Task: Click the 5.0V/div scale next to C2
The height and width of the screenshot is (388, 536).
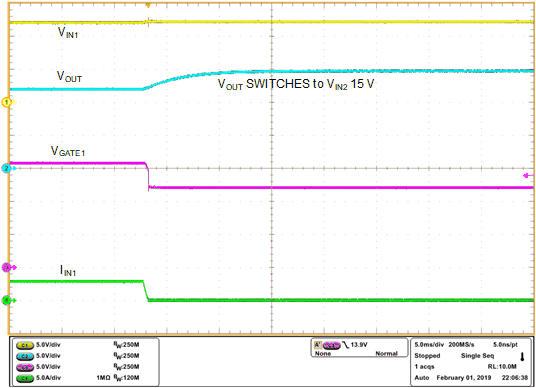Action: 48,356
